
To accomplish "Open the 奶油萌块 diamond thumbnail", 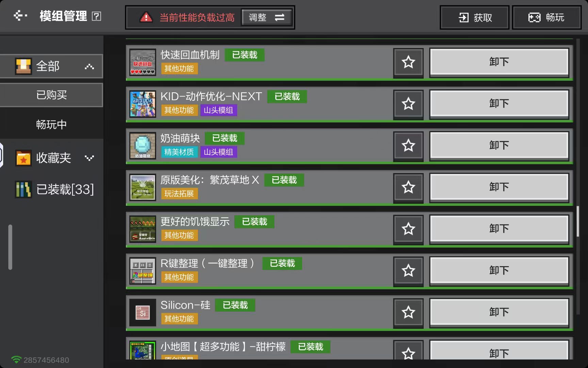I will click(x=143, y=146).
